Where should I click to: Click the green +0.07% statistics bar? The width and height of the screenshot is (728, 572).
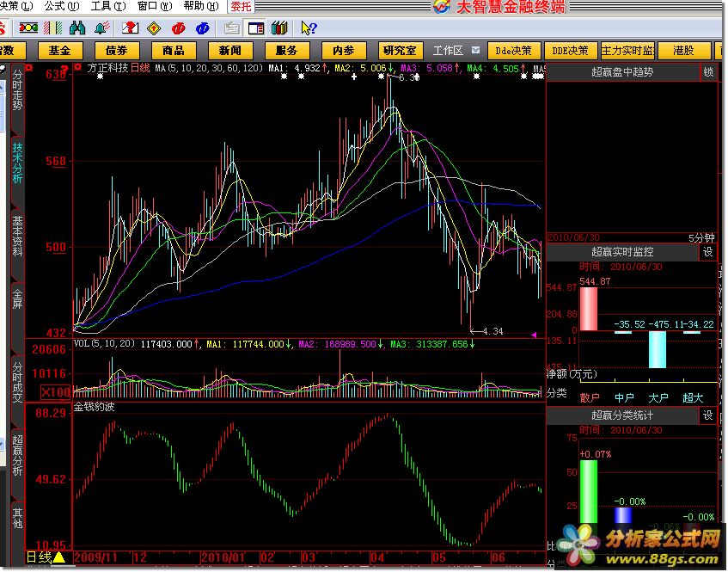589,492
